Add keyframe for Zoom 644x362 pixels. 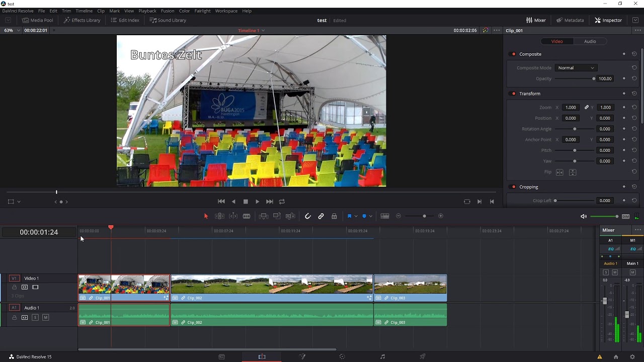point(624,107)
